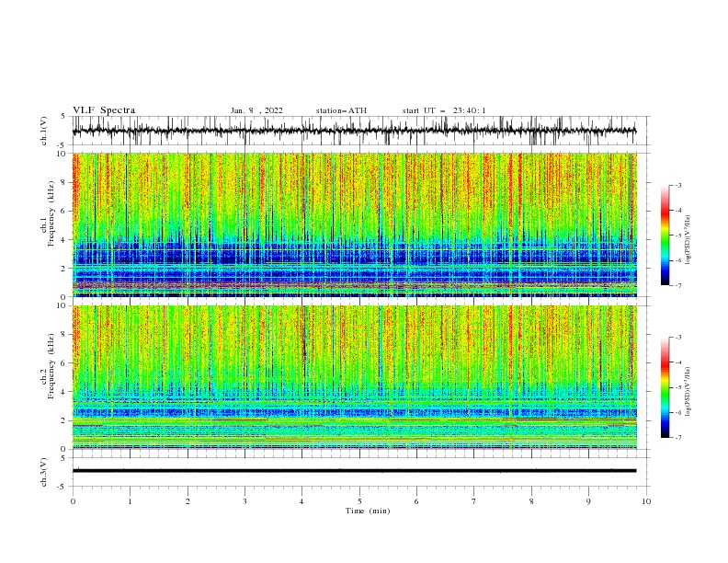The image size is (728, 563).
Task: Click the "3" tick on the time axis
Action: [x=245, y=501]
